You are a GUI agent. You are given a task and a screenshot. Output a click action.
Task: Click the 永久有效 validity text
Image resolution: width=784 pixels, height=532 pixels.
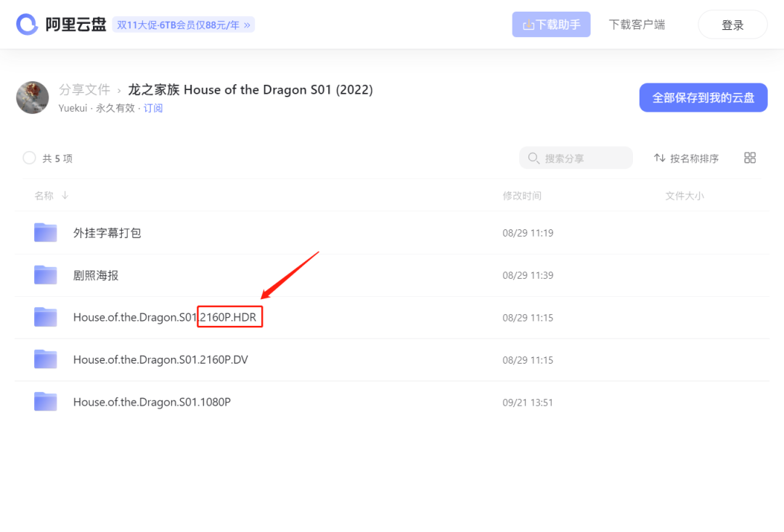pyautogui.click(x=115, y=108)
